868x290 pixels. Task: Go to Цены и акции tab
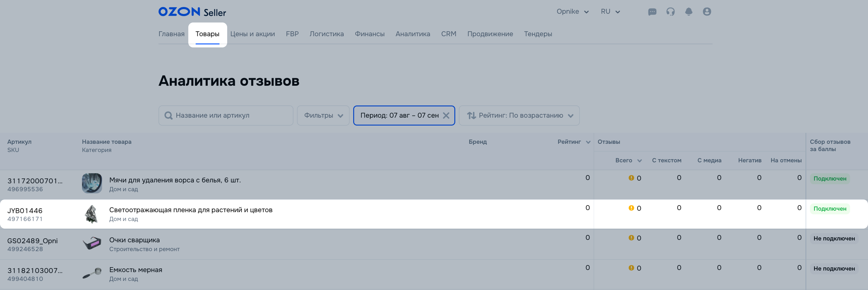click(252, 34)
